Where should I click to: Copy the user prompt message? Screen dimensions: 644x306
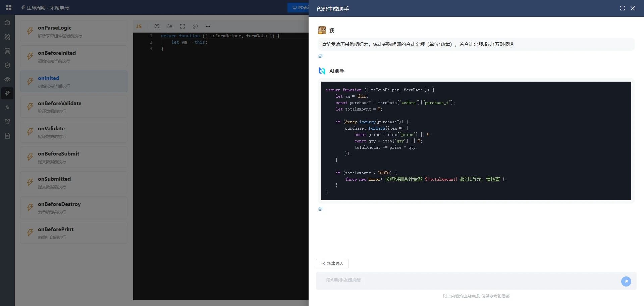click(x=320, y=56)
